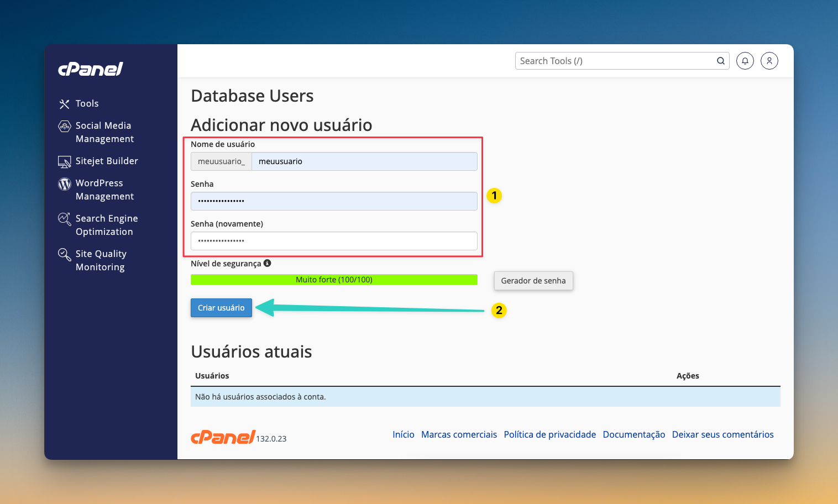Open Social Media Management icon
The width and height of the screenshot is (838, 504).
pos(65,127)
